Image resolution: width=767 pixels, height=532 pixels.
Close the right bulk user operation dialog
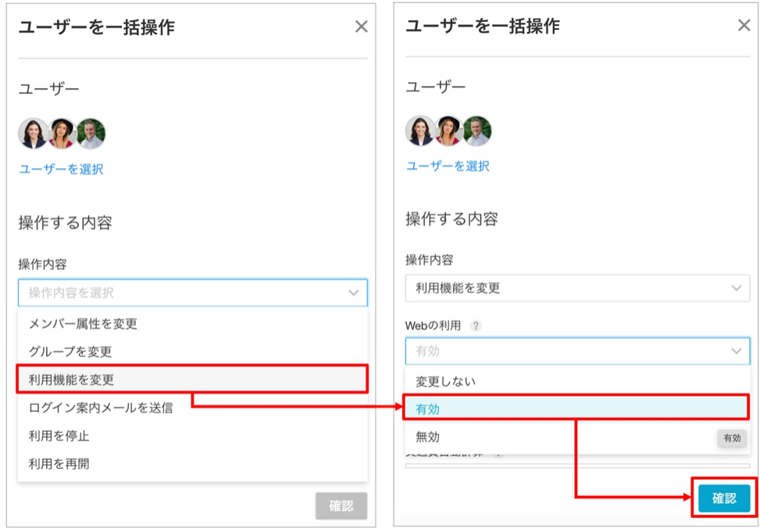point(744,25)
